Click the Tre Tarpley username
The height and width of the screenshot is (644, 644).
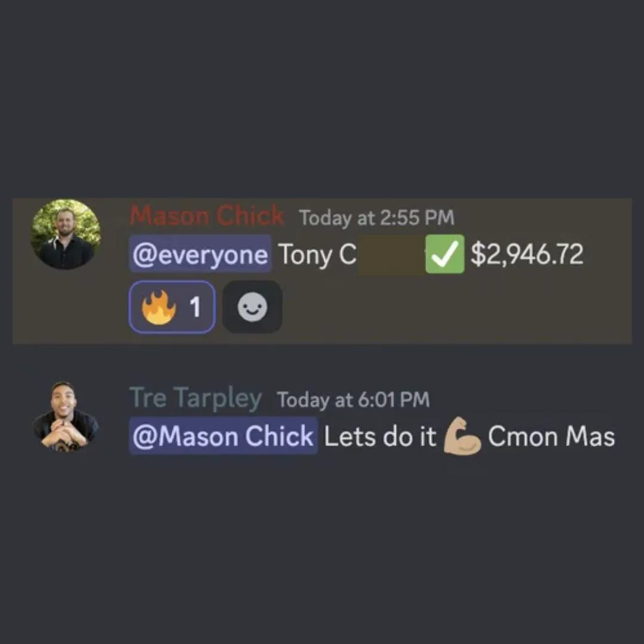pos(196,398)
